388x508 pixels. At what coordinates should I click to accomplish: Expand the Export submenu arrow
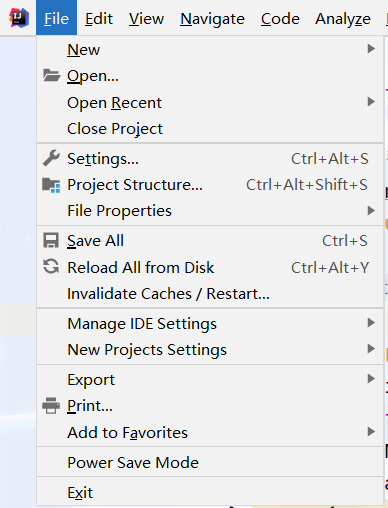(371, 379)
